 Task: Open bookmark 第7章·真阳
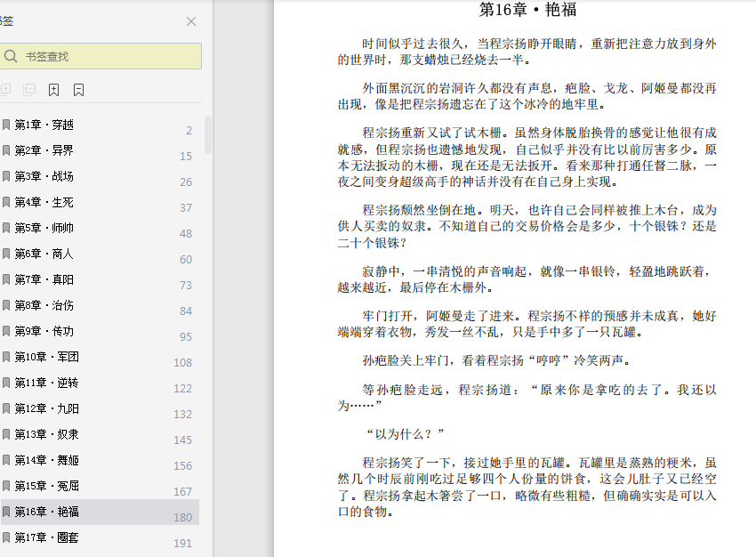tap(100, 279)
